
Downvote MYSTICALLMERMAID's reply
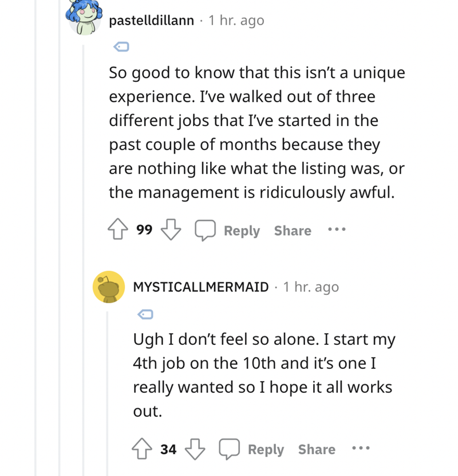point(194,450)
